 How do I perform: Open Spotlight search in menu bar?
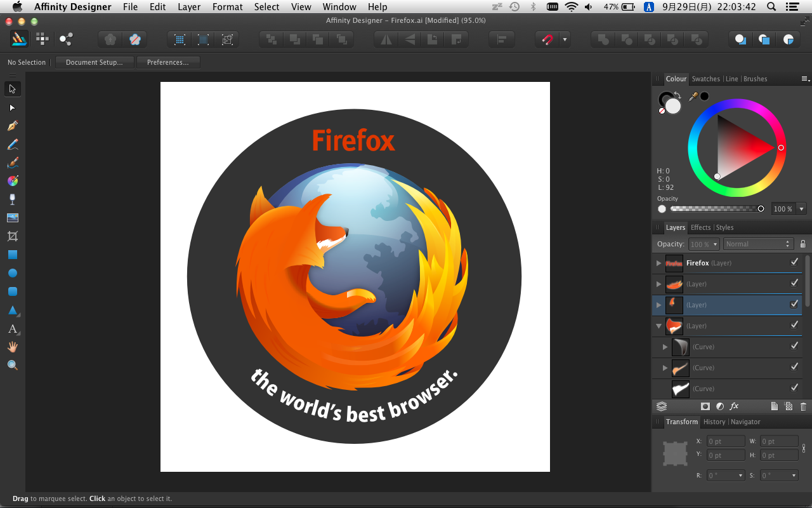(771, 7)
